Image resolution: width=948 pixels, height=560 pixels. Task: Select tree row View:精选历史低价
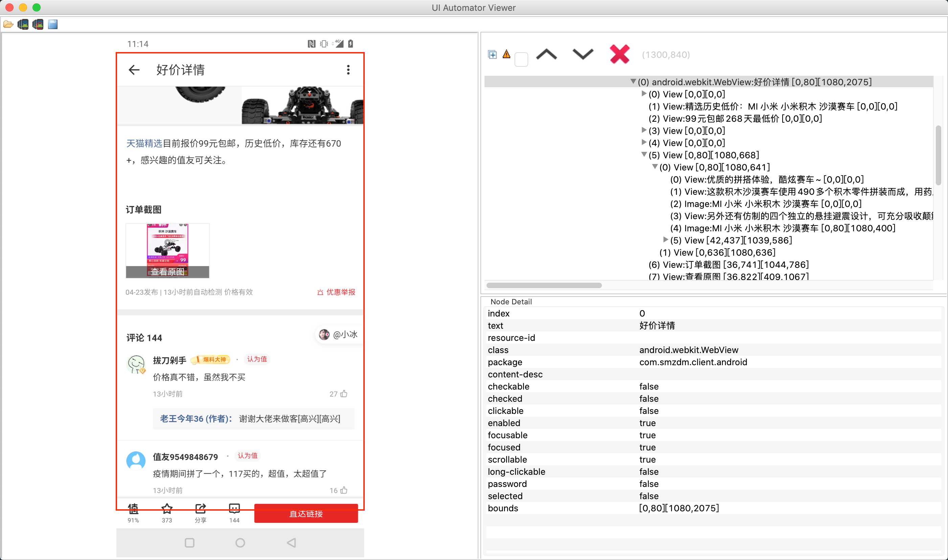click(x=772, y=107)
